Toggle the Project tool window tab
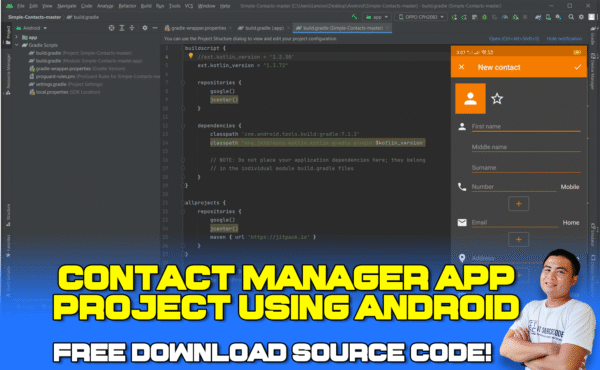 (8, 35)
